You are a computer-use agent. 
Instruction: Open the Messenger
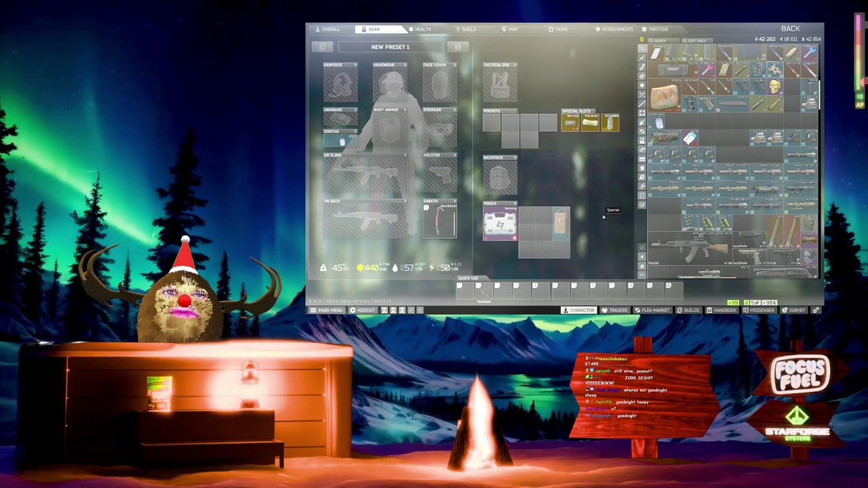tap(759, 310)
